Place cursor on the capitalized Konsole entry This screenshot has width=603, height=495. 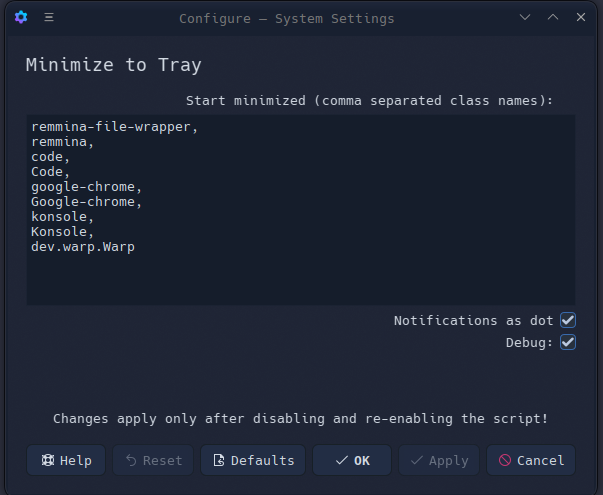pos(62,232)
